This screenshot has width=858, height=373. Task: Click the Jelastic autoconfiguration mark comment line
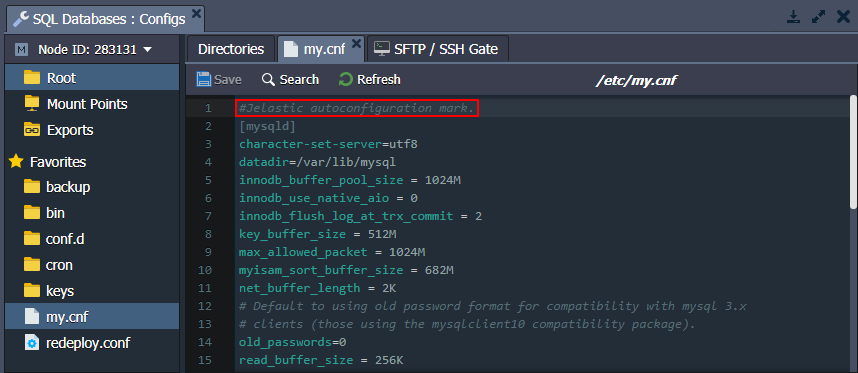tap(357, 108)
